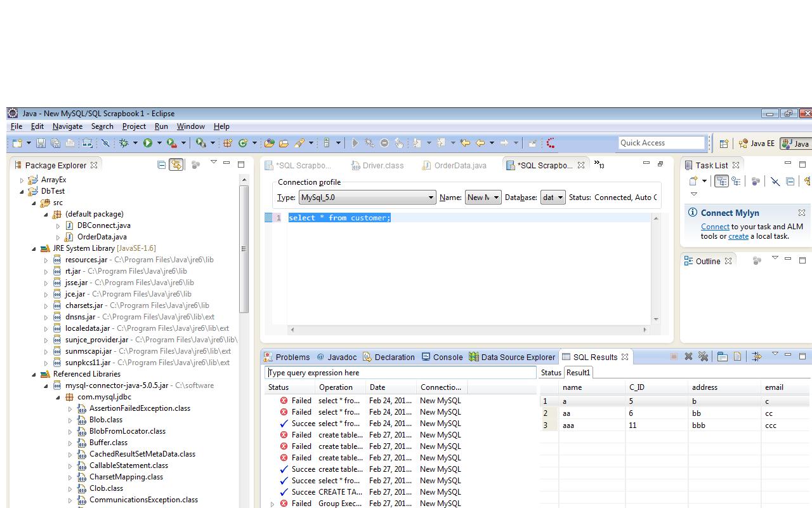Switch to the Java EE perspective
The width and height of the screenshot is (812, 508).
coord(756,144)
